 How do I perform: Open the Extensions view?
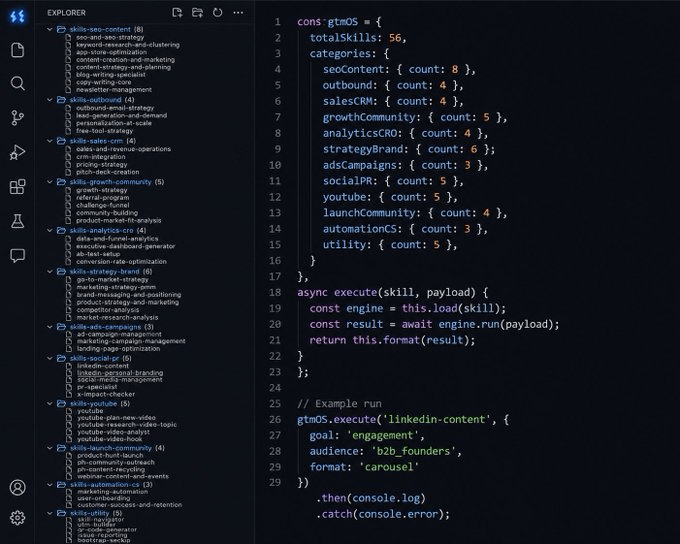(x=17, y=187)
